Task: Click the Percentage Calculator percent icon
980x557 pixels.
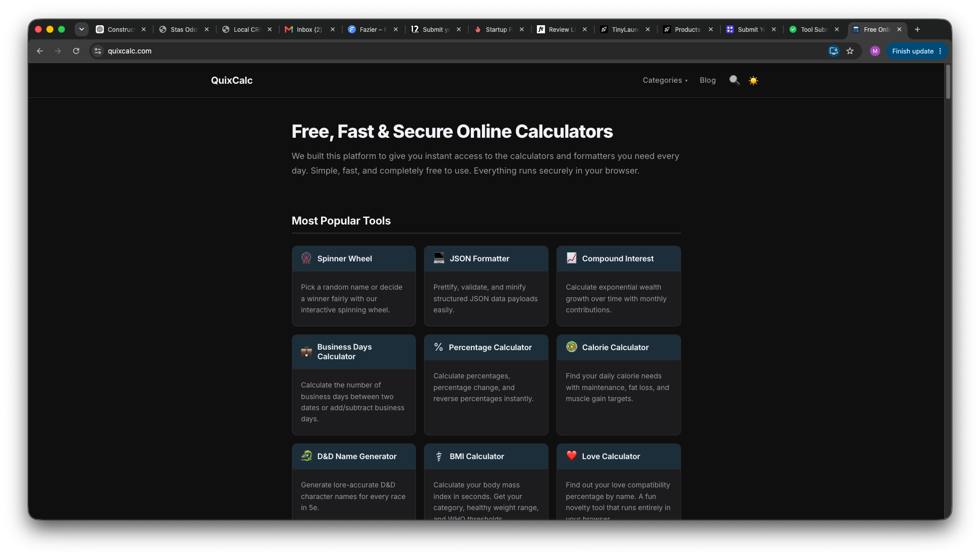Action: pos(439,347)
